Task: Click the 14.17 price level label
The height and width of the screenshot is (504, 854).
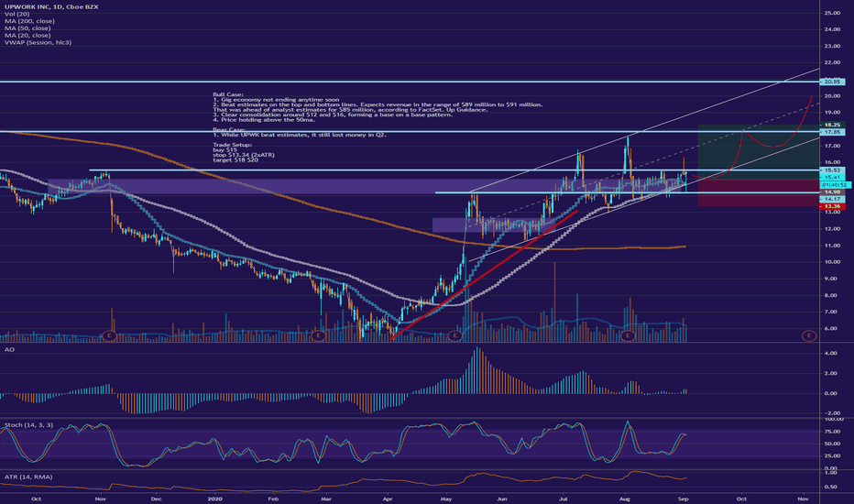Action: 832,200
